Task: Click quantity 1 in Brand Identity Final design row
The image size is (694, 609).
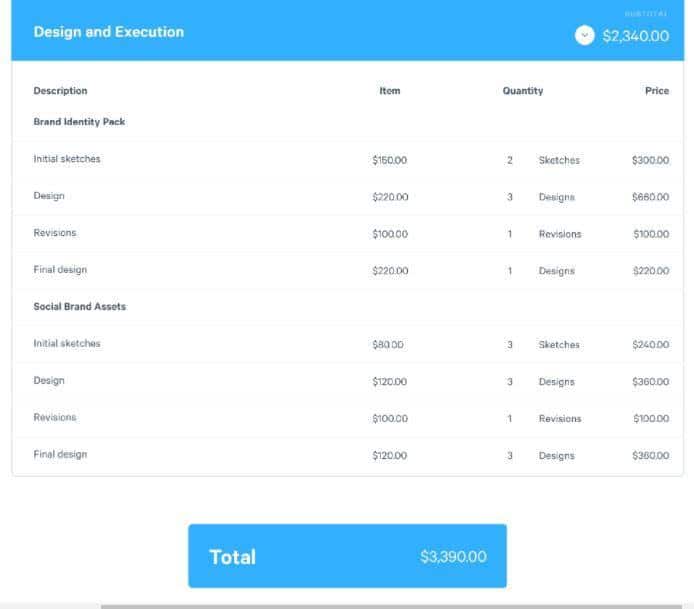Action: pos(509,271)
